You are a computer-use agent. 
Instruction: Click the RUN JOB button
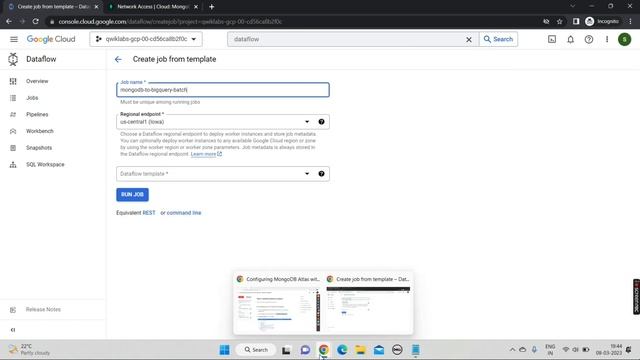[x=132, y=195]
